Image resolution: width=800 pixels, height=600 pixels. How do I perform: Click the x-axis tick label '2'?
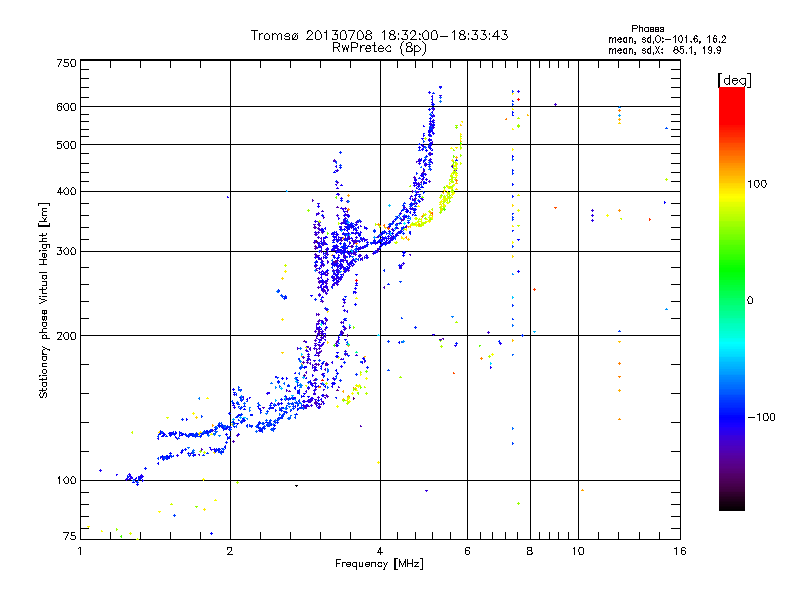point(230,551)
